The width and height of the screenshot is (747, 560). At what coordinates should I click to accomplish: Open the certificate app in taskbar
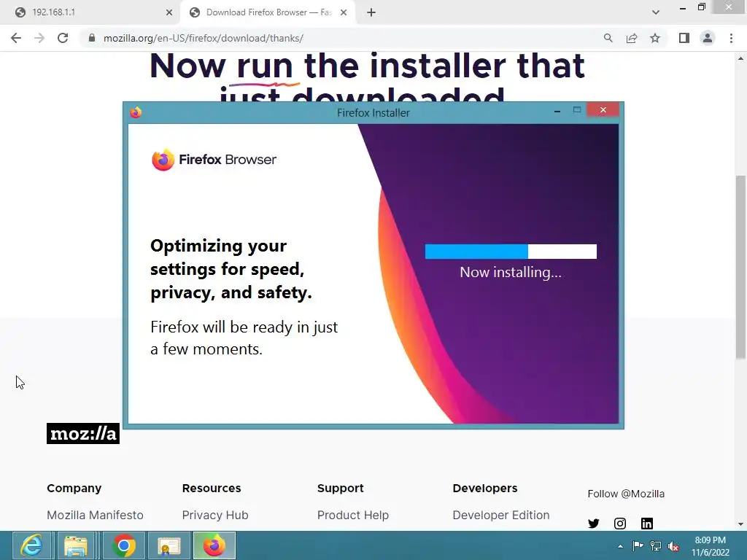point(169,545)
